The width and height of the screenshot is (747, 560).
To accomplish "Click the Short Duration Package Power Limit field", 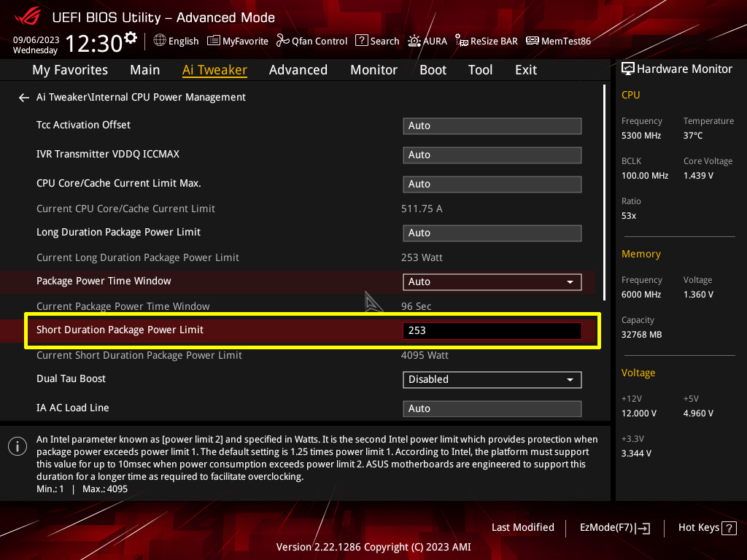I will pyautogui.click(x=492, y=330).
